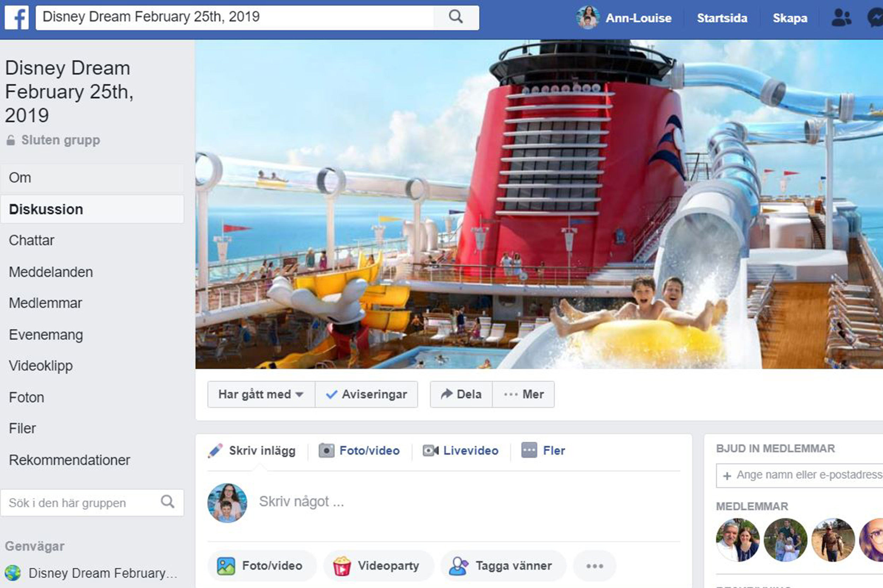
Task: Go to Startsida in the top bar
Action: tap(722, 18)
